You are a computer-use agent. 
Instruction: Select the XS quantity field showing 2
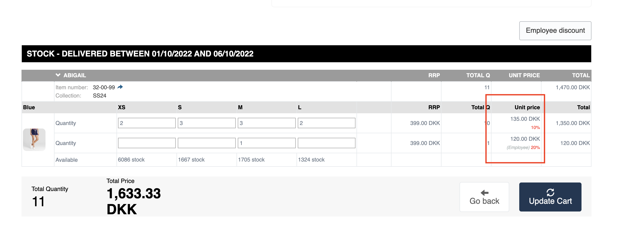pos(146,123)
